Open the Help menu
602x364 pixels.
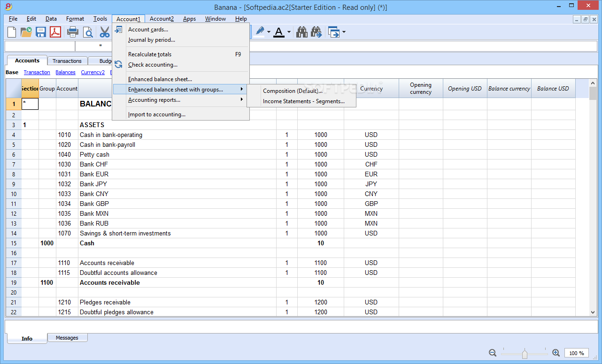241,19
